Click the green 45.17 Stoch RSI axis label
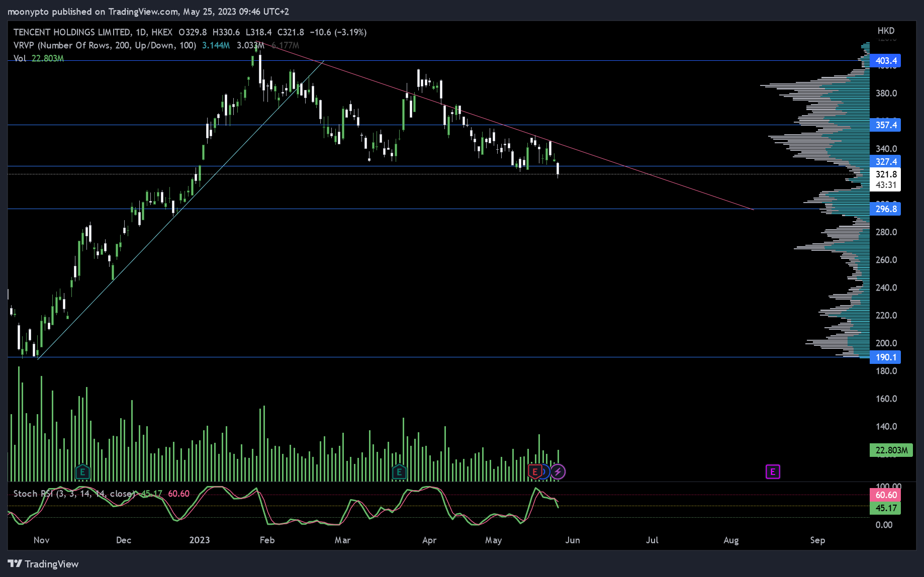Screen dimensions: 924x577 click(x=885, y=508)
